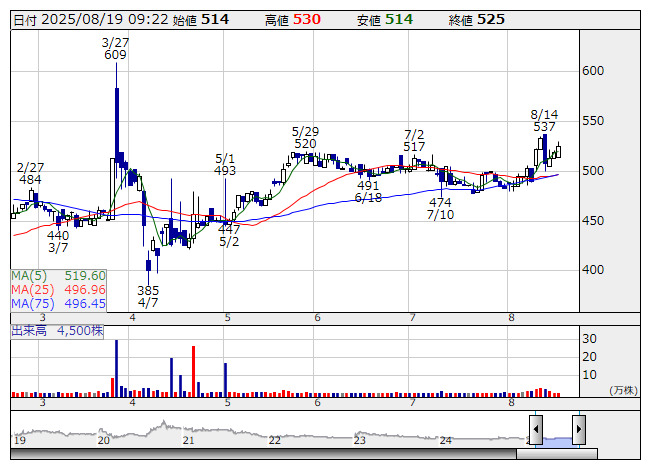Click the tallest blue volume bar in late March
653x470 pixels.
[117, 368]
